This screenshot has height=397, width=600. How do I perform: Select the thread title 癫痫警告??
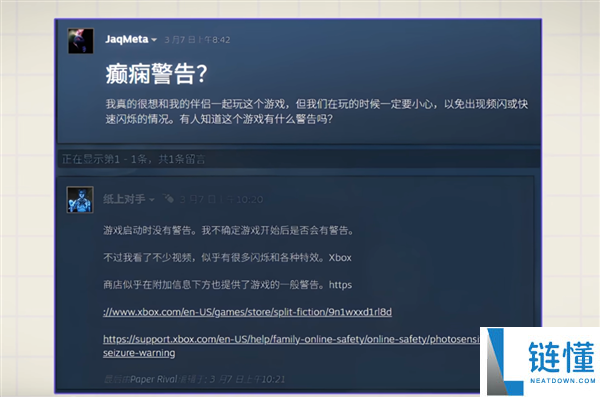[156, 74]
